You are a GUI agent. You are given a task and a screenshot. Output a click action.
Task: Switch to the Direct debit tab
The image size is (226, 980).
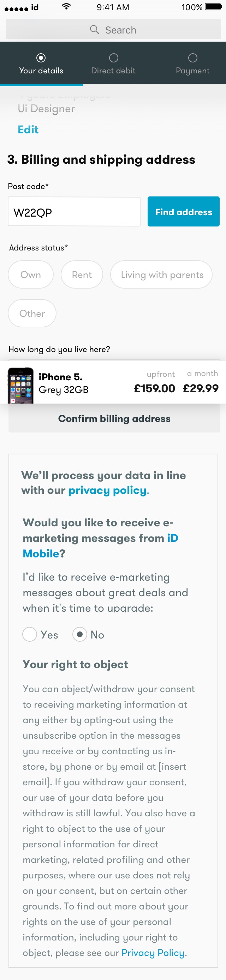pos(113,63)
